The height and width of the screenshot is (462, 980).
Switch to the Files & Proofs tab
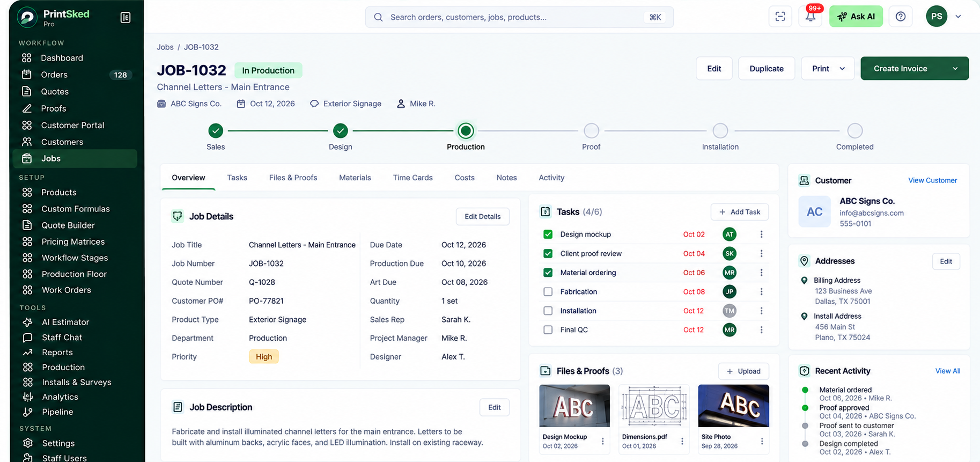(x=293, y=178)
